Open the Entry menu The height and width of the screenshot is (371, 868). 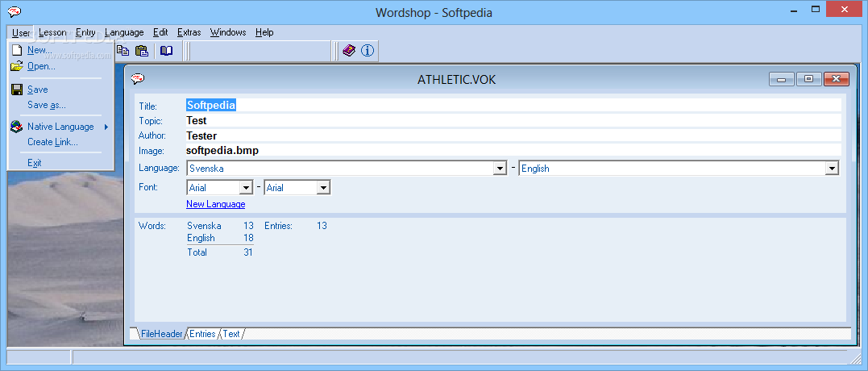[x=85, y=33]
